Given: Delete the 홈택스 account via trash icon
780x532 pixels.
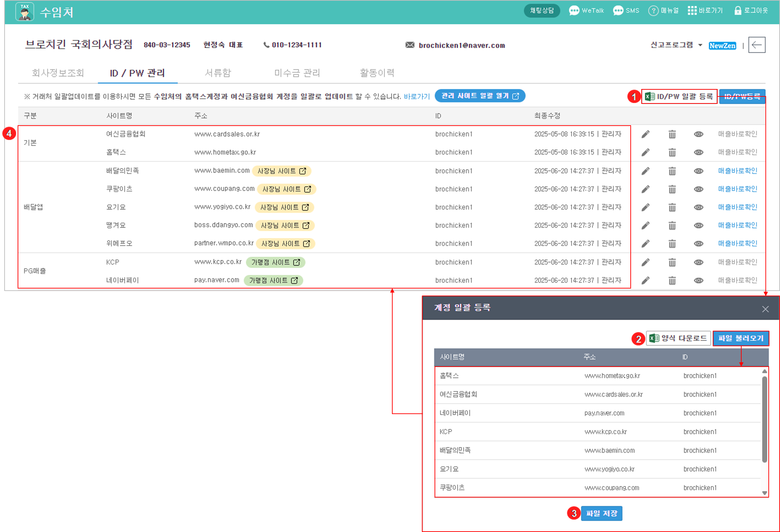Looking at the screenshot, I should (672, 152).
